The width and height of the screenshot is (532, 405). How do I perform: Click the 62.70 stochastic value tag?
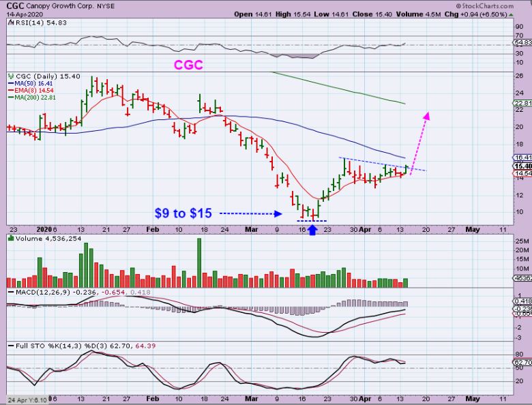(x=524, y=362)
